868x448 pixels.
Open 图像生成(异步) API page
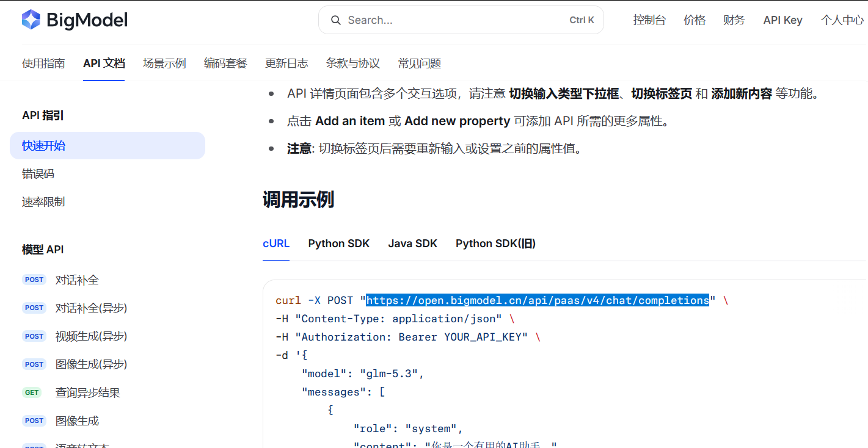(x=92, y=364)
